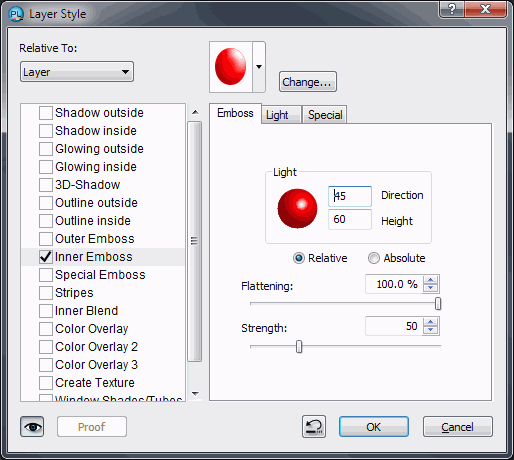Click the effects list scroll-up arrow
This screenshot has height=460, width=514.
pyautogui.click(x=195, y=112)
